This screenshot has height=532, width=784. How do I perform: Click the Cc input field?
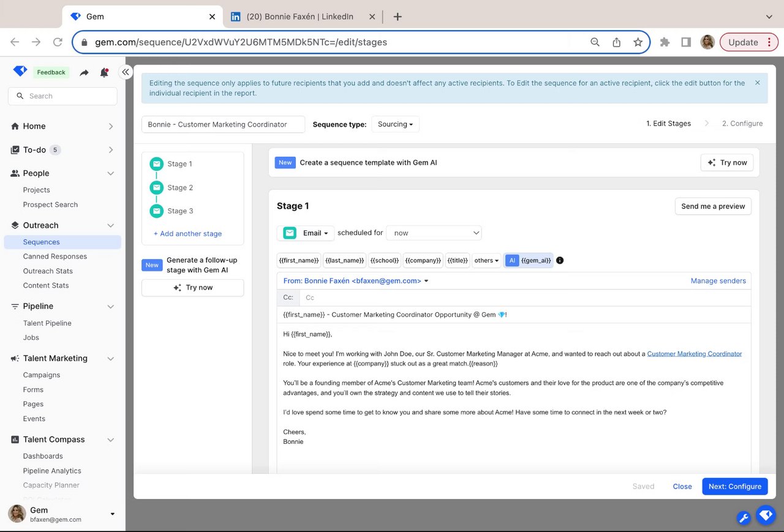click(x=526, y=298)
